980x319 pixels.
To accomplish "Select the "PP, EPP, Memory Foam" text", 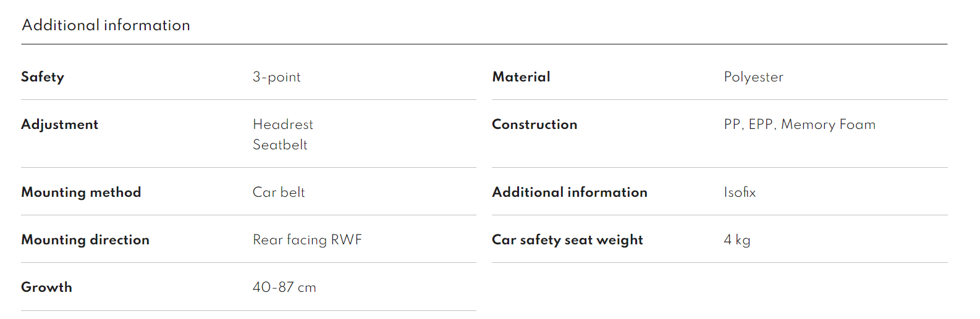I will [800, 125].
